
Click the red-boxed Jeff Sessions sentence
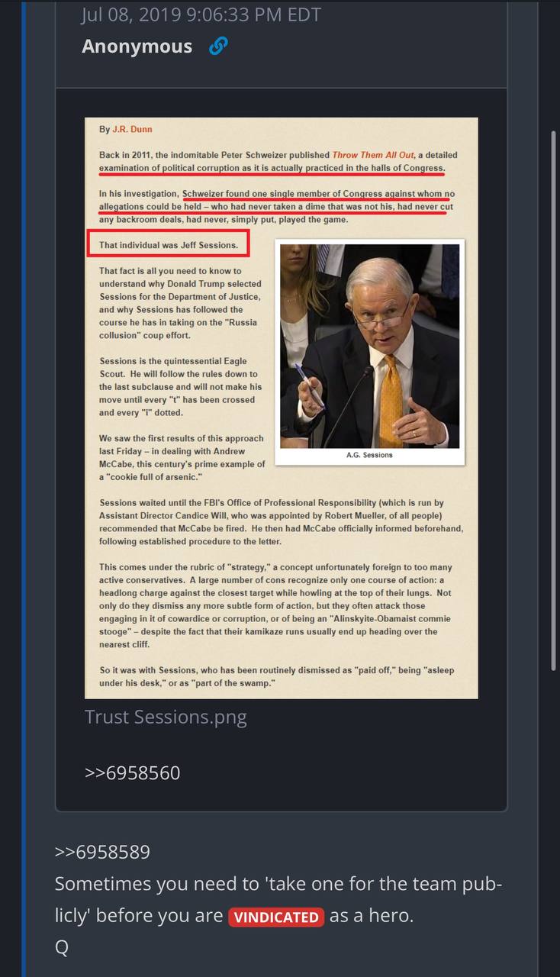pos(169,245)
